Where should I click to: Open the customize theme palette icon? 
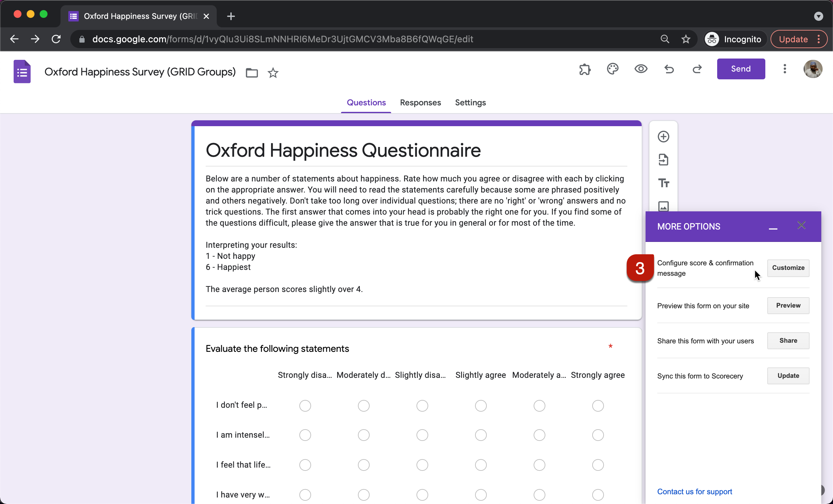tap(613, 69)
